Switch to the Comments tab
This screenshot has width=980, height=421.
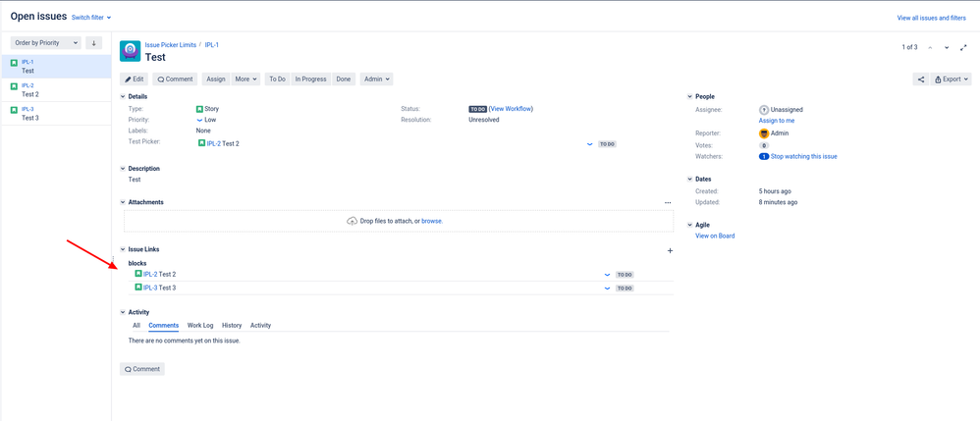coord(164,326)
